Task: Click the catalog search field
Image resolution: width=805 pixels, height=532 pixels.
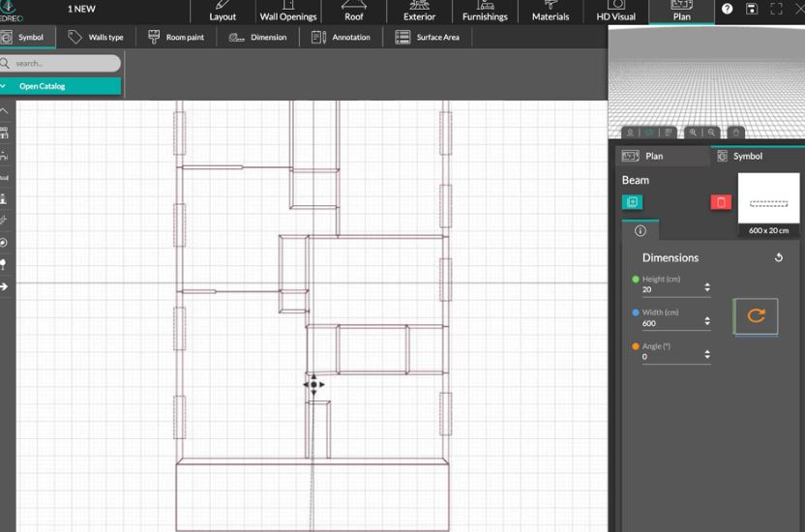Action: point(60,63)
